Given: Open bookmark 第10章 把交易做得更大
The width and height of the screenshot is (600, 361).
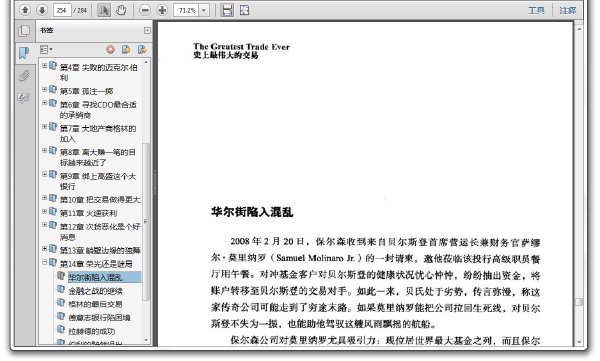Looking at the screenshot, I should tap(100, 200).
